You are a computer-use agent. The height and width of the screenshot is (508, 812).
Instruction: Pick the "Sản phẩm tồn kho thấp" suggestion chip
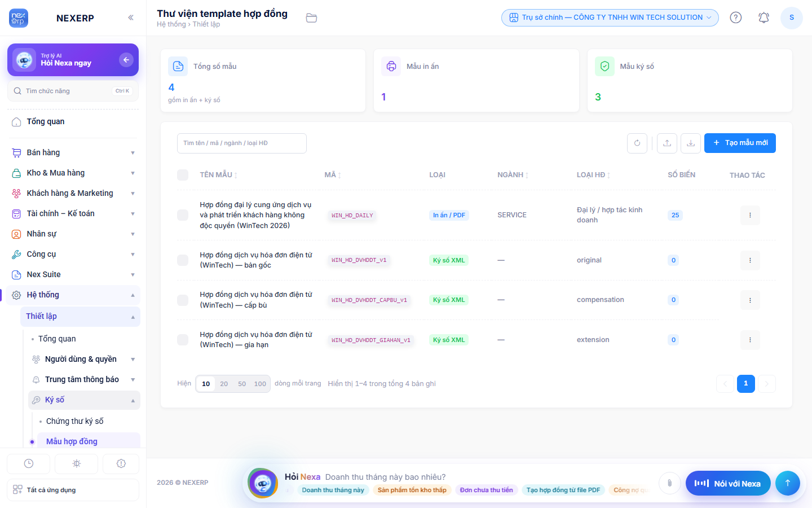tap(412, 490)
